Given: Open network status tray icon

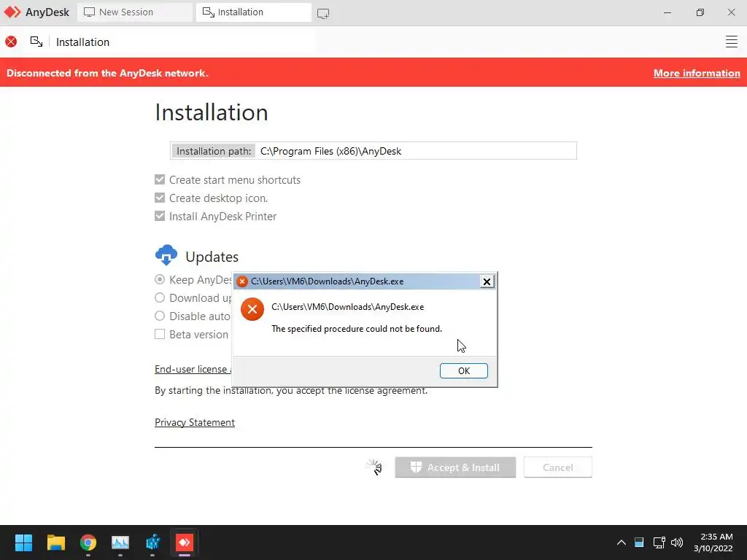Looking at the screenshot, I should [659, 542].
